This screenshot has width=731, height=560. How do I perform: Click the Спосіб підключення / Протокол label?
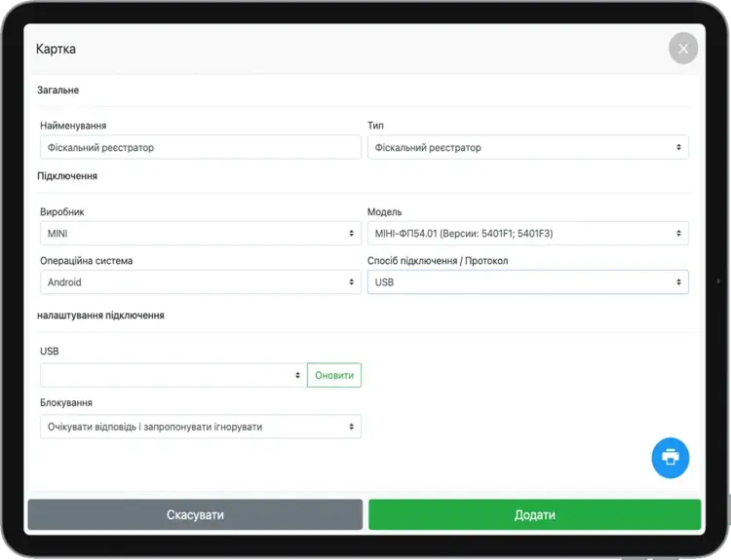coord(438,260)
